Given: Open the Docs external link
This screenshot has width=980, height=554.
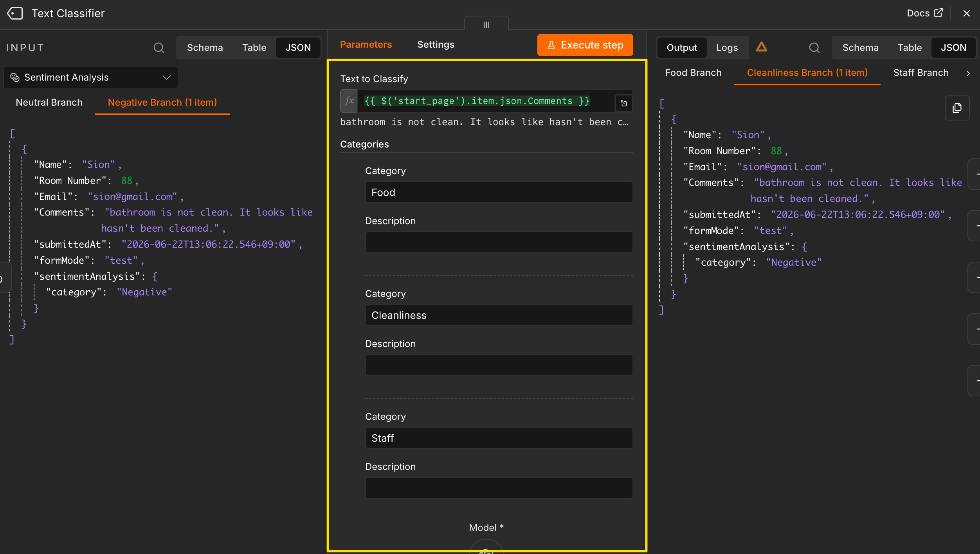Looking at the screenshot, I should [925, 13].
